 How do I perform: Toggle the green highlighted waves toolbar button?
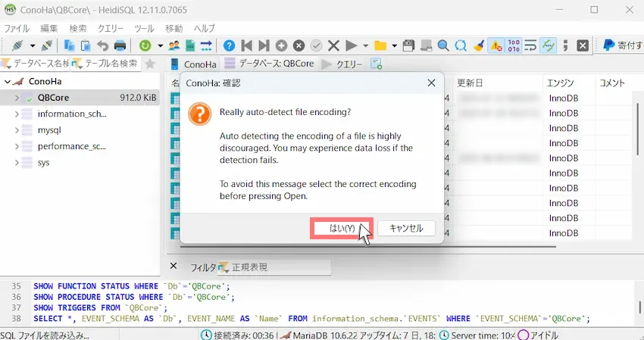pyautogui.click(x=548, y=45)
